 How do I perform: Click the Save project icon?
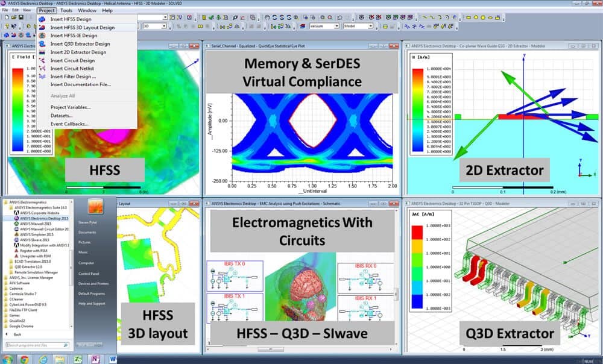point(21,17)
